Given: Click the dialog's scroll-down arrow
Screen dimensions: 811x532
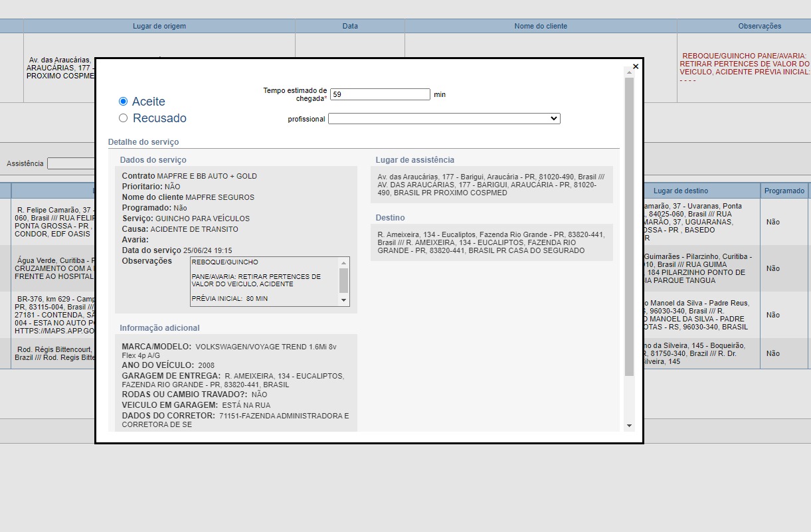Looking at the screenshot, I should coord(629,426).
